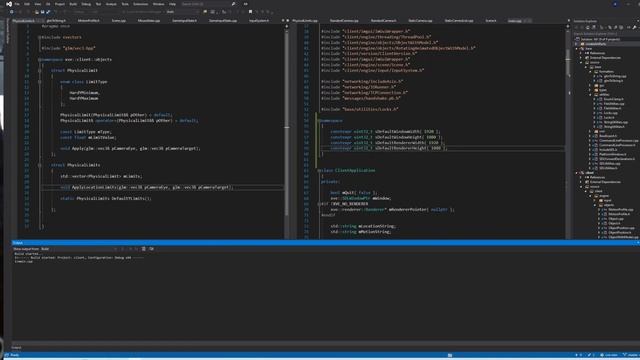Image resolution: width=640 pixels, height=360 pixels.
Task: Open the Analyze menu
Action: 111,4
